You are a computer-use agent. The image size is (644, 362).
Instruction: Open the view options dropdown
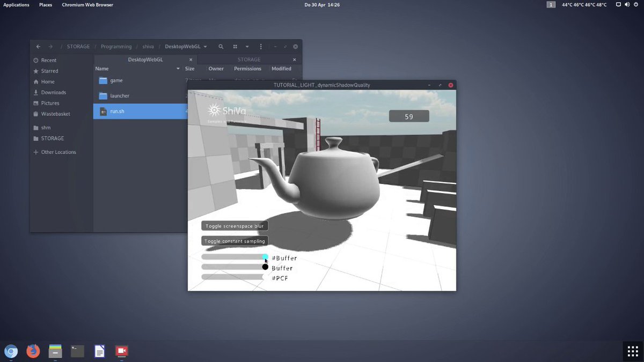pyautogui.click(x=247, y=47)
